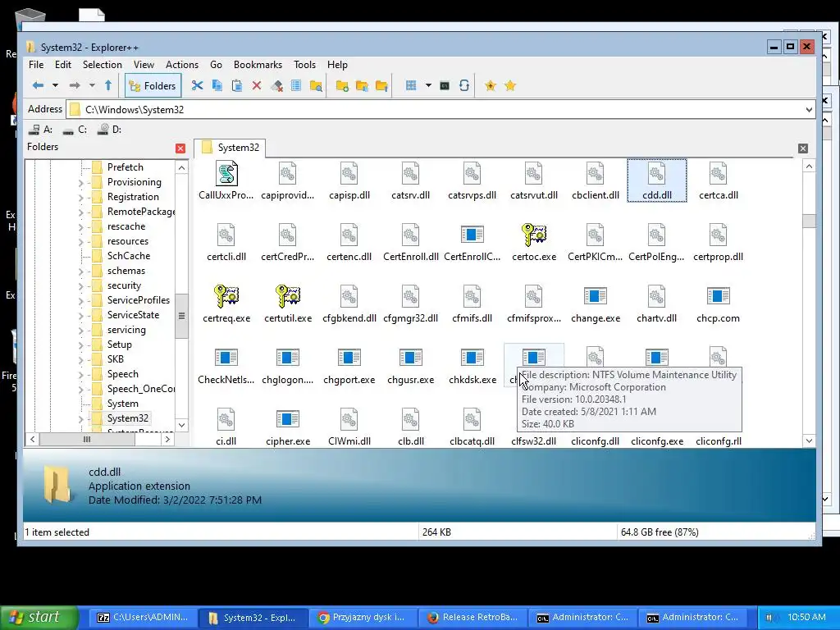Select the certca.dll file
The width and height of the screenshot is (840, 630).
click(x=719, y=180)
